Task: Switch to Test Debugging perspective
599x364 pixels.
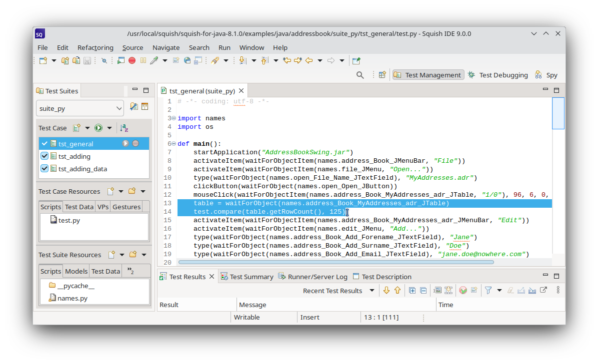Action: point(497,75)
